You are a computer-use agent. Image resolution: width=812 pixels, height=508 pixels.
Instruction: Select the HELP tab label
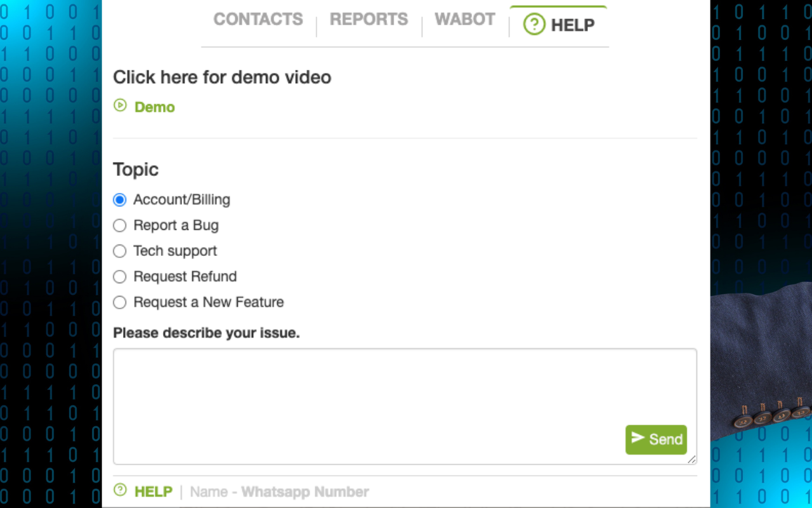tap(572, 25)
